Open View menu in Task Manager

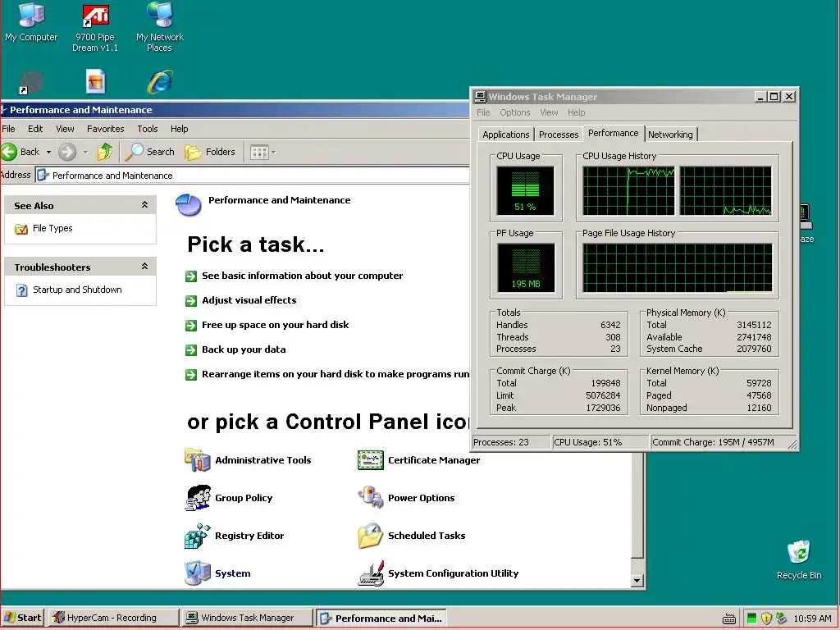tap(549, 112)
